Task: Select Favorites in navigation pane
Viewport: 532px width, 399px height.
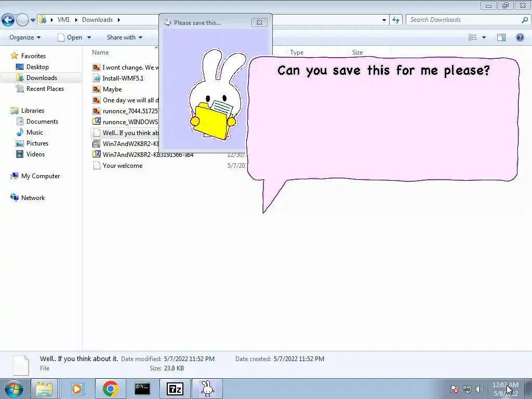Action: pyautogui.click(x=33, y=56)
